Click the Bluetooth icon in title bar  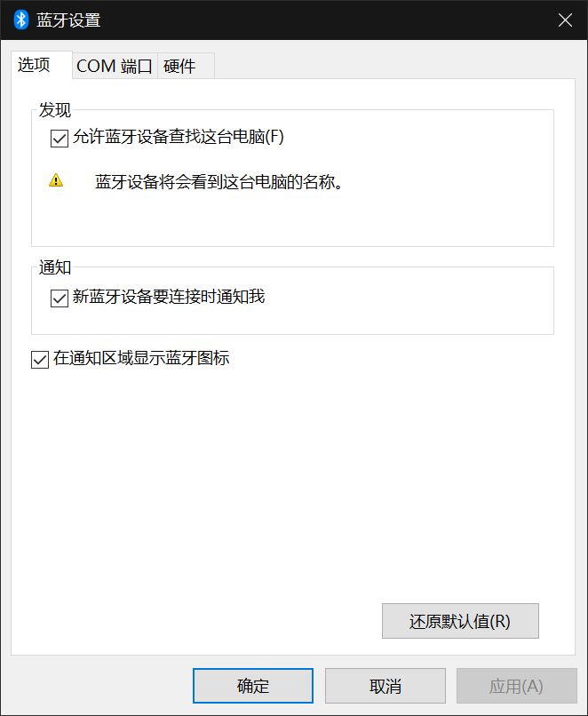tap(21, 20)
